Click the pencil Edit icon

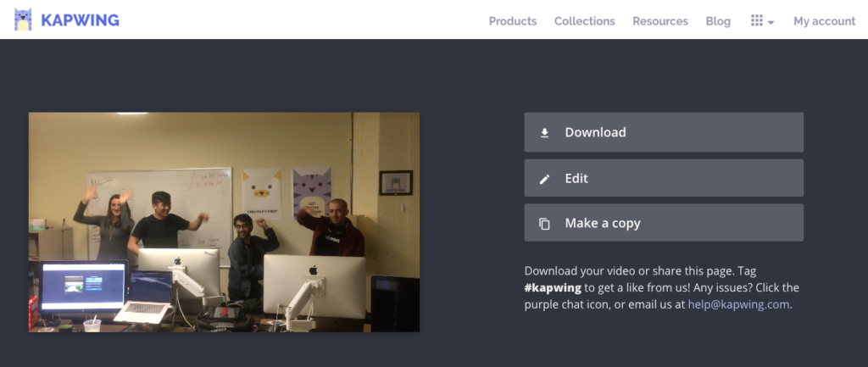click(x=544, y=179)
